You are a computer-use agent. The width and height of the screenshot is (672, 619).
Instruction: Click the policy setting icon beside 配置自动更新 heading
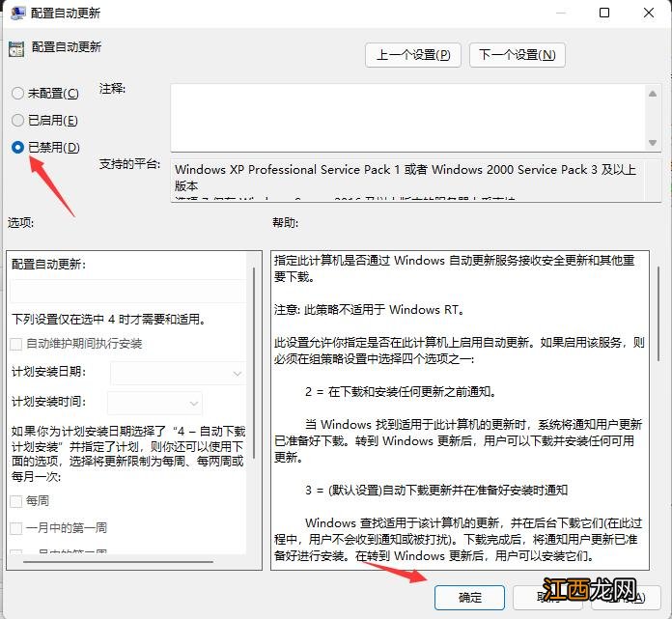(x=16, y=49)
